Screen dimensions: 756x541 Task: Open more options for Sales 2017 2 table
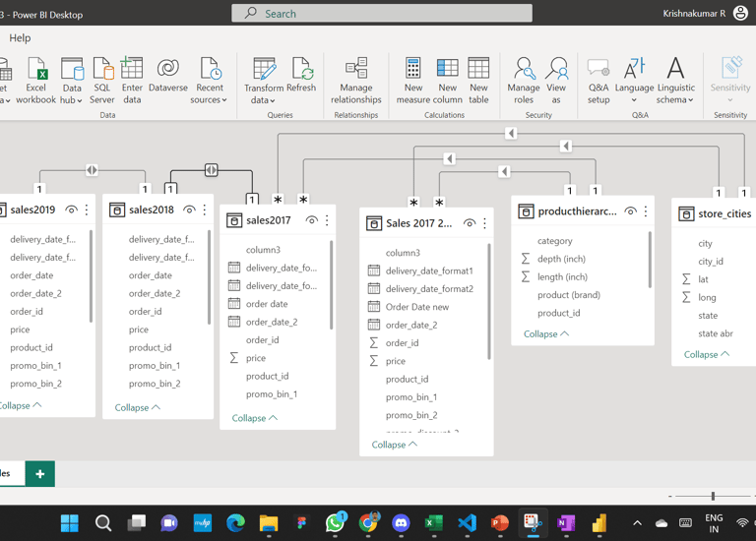[484, 223]
